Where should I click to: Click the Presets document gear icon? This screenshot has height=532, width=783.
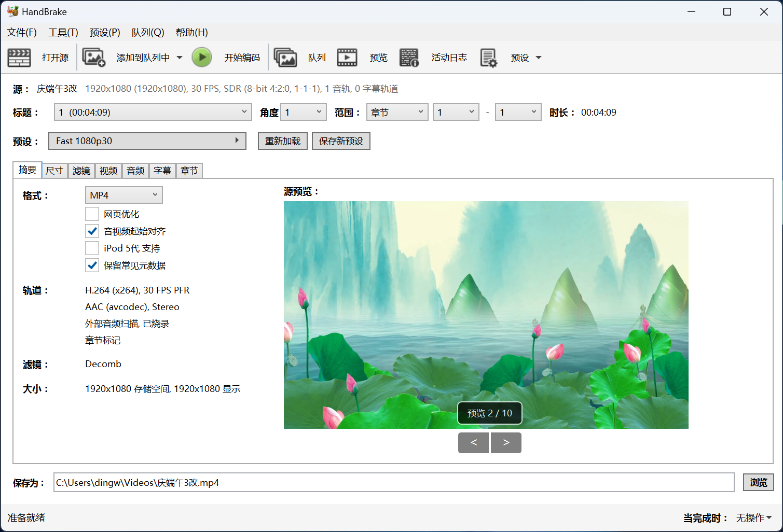tap(488, 58)
